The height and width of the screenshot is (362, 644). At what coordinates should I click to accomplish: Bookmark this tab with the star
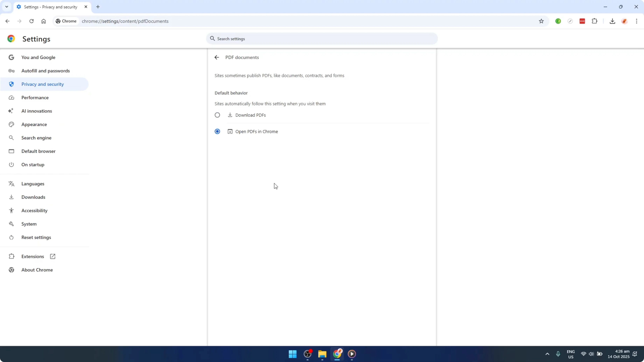[541, 21]
